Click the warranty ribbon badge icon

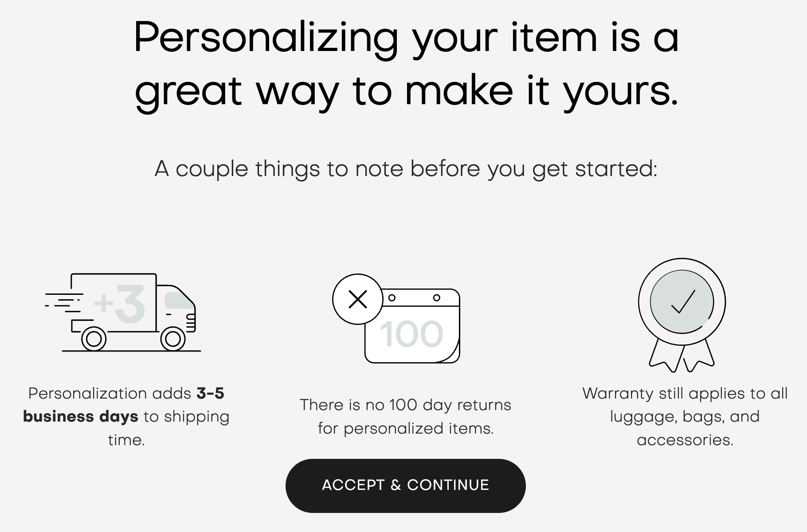682,315
